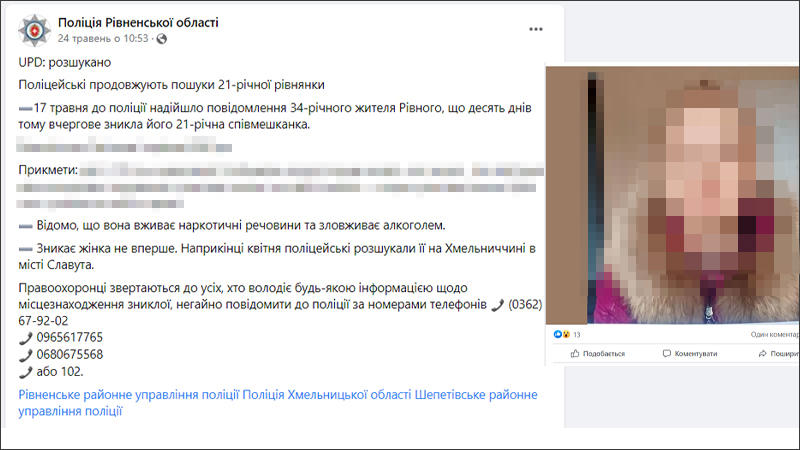The height and width of the screenshot is (450, 800).
Task: Open the blue like reaction icon
Action: point(558,334)
